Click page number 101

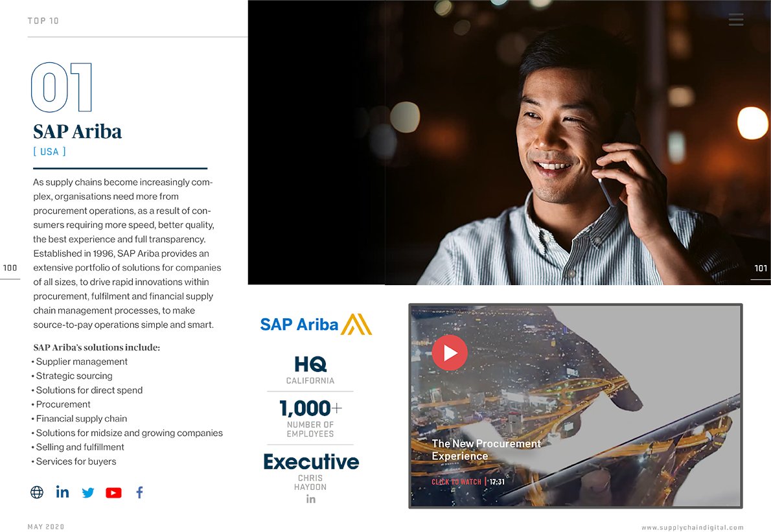click(761, 268)
